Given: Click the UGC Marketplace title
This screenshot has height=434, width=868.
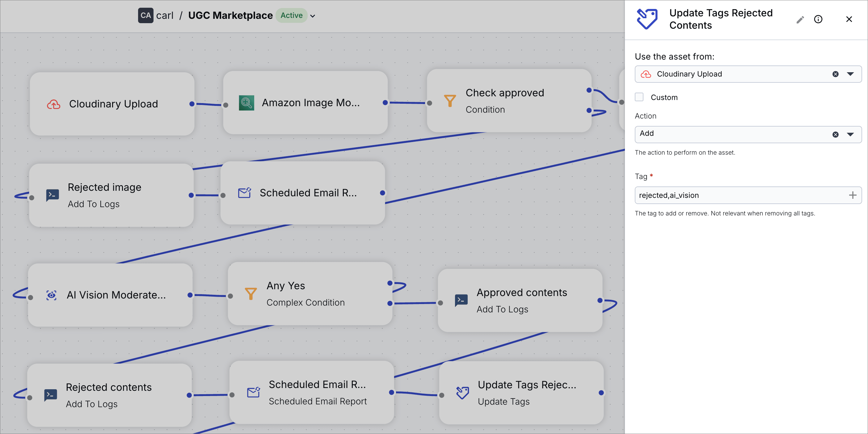Looking at the screenshot, I should tap(230, 15).
